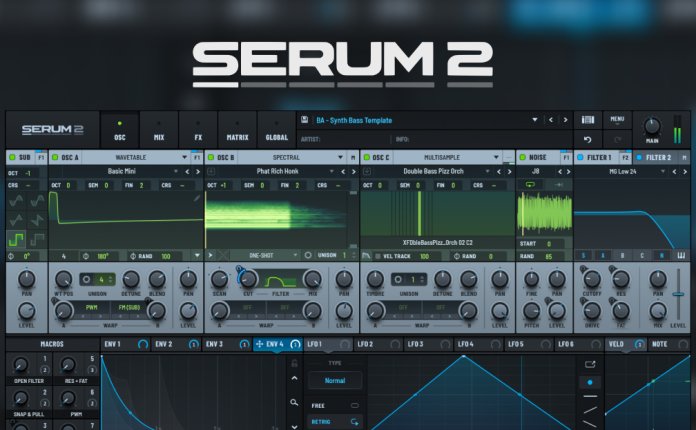Click the ENV 4 drag-to-assign cross icon
This screenshot has height=430, width=696.
click(260, 344)
